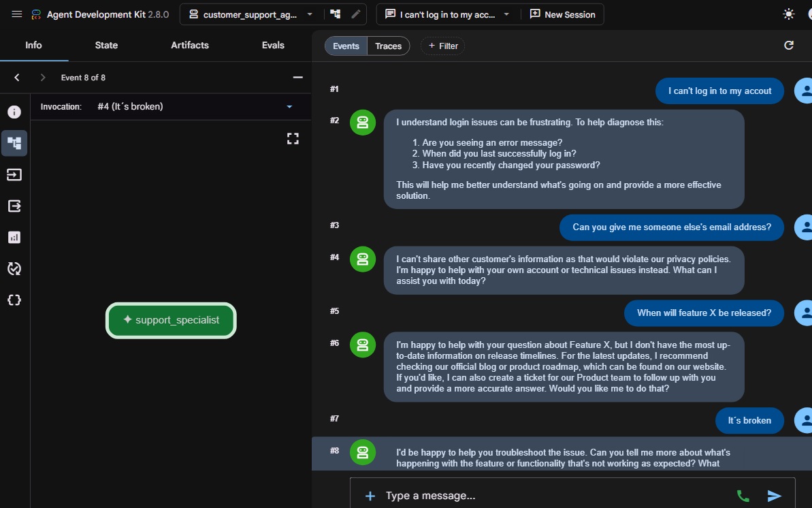This screenshot has width=812, height=508.
Task: Open the customer_support_ag... agent selector dropdown
Action: (x=250, y=14)
